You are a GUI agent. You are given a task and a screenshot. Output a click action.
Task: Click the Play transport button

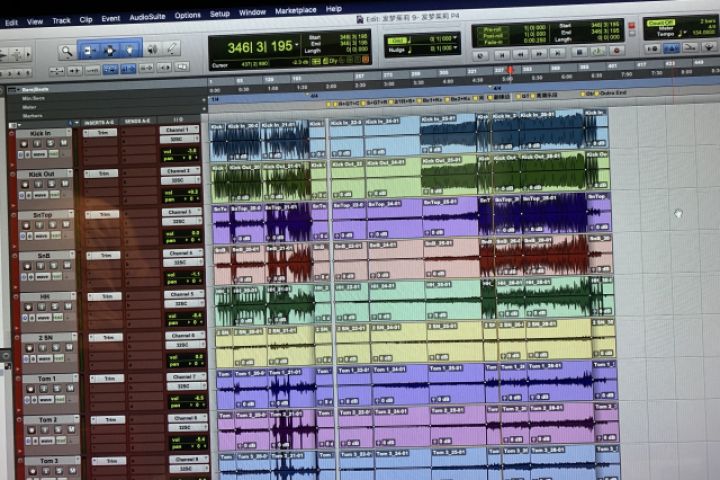[597, 52]
